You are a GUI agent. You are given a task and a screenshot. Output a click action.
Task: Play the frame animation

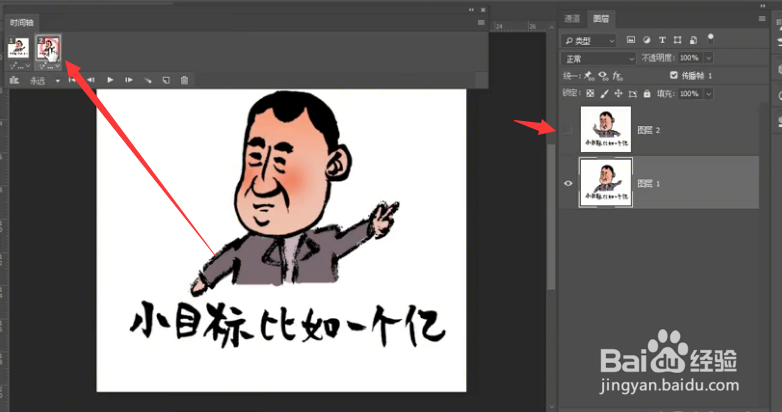tap(110, 80)
